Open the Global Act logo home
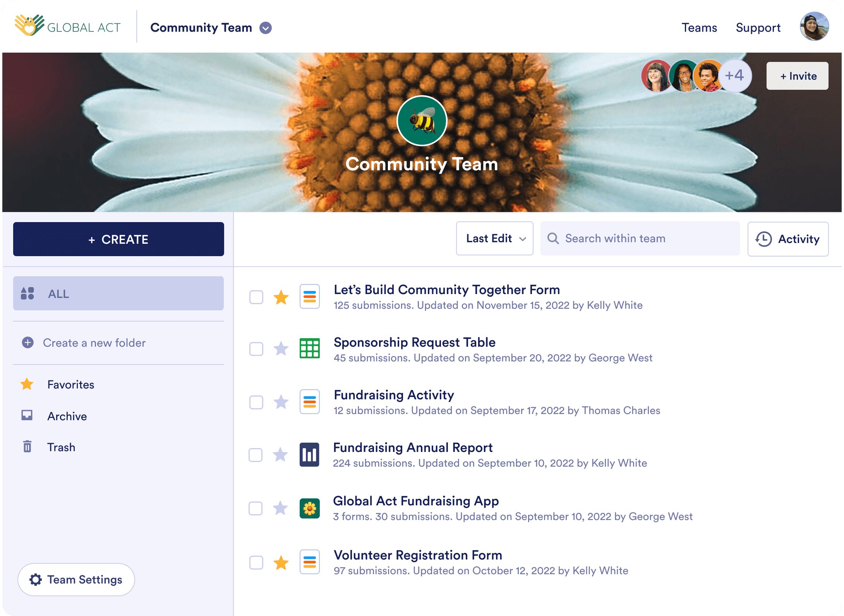844x616 pixels. pyautogui.click(x=68, y=26)
